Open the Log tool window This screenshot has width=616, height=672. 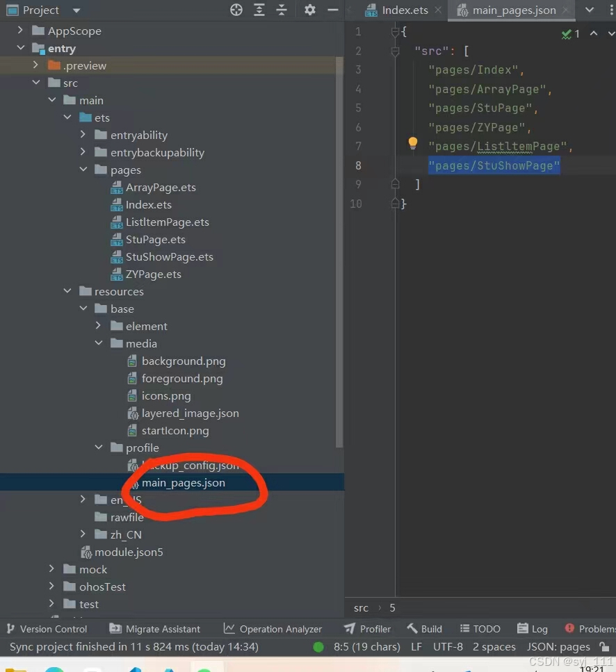[533, 629]
